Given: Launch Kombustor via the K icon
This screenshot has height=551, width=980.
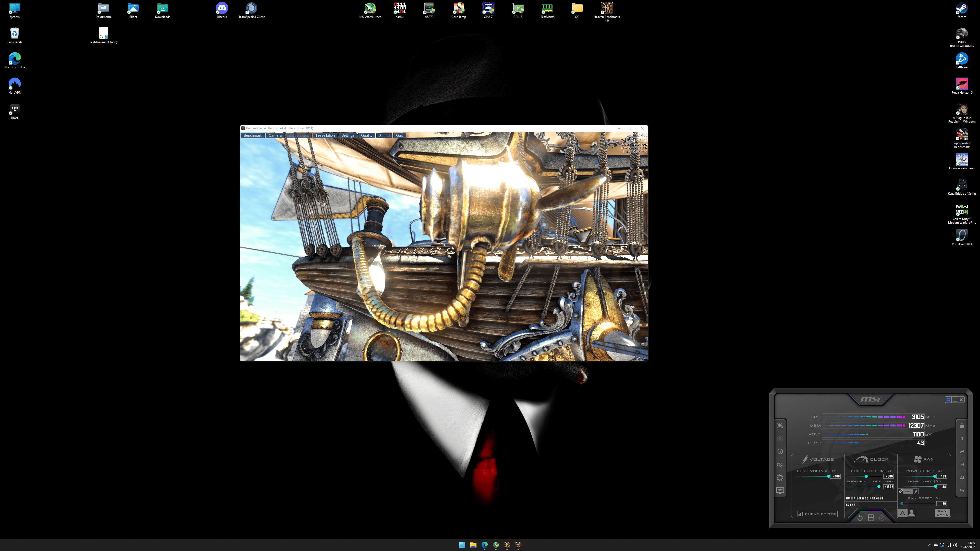Looking at the screenshot, I should click(780, 439).
